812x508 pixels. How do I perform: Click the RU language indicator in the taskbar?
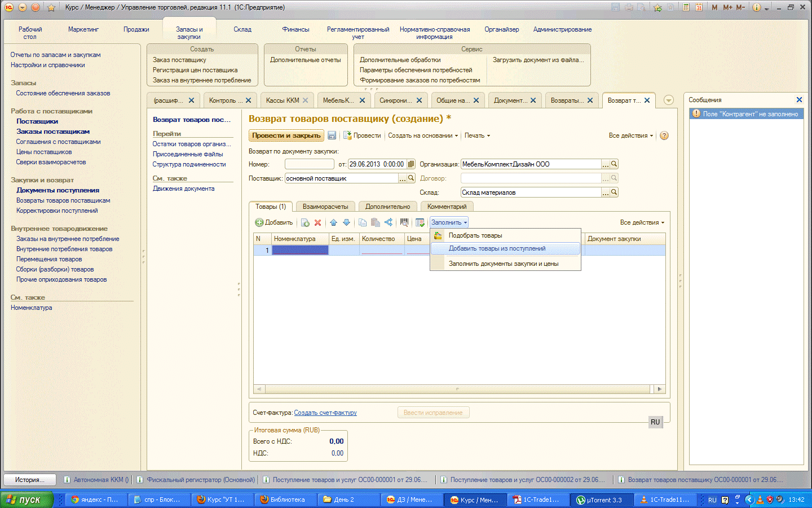point(712,500)
